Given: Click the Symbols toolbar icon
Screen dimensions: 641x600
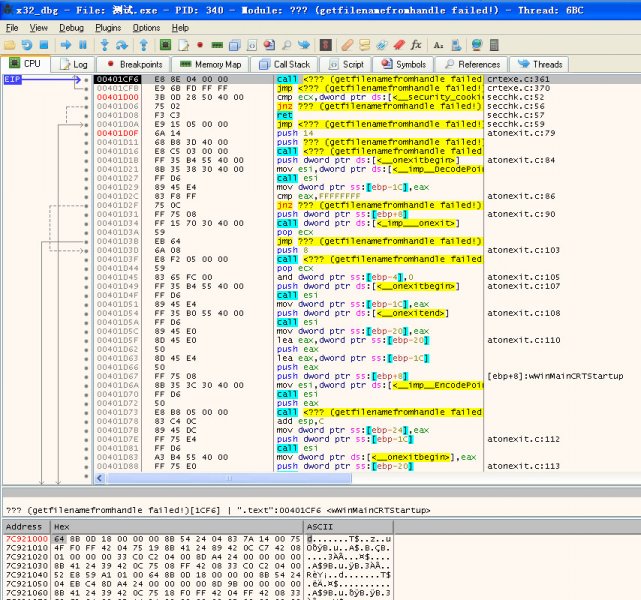Looking at the screenshot, I should [x=269, y=45].
